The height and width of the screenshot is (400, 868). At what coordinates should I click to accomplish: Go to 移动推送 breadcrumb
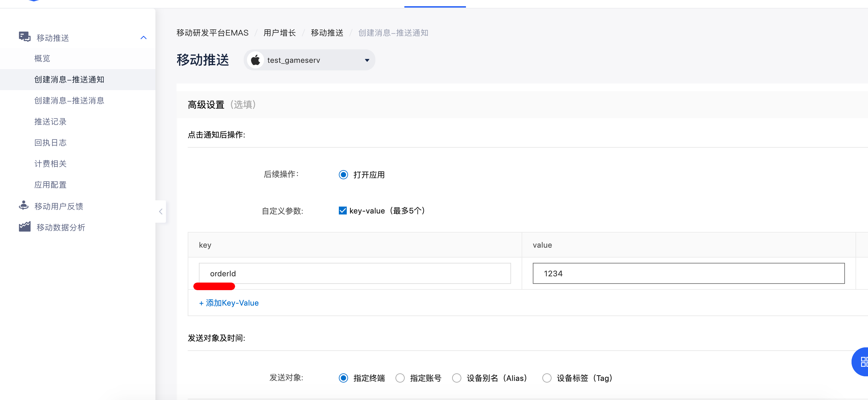coord(327,33)
